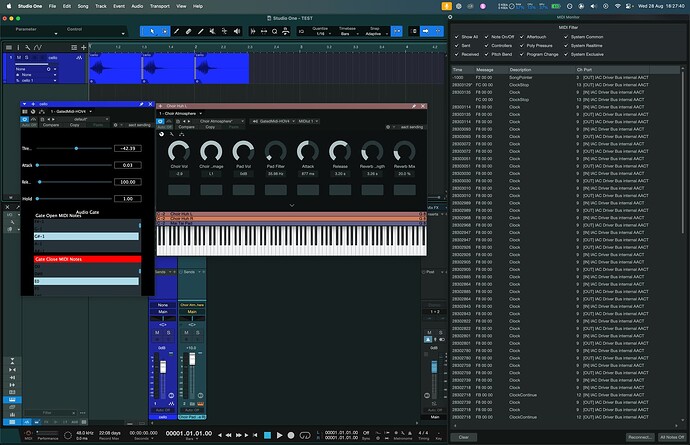Open the 1 - GatedMidi-HOV4 plugin selector

coord(70,111)
